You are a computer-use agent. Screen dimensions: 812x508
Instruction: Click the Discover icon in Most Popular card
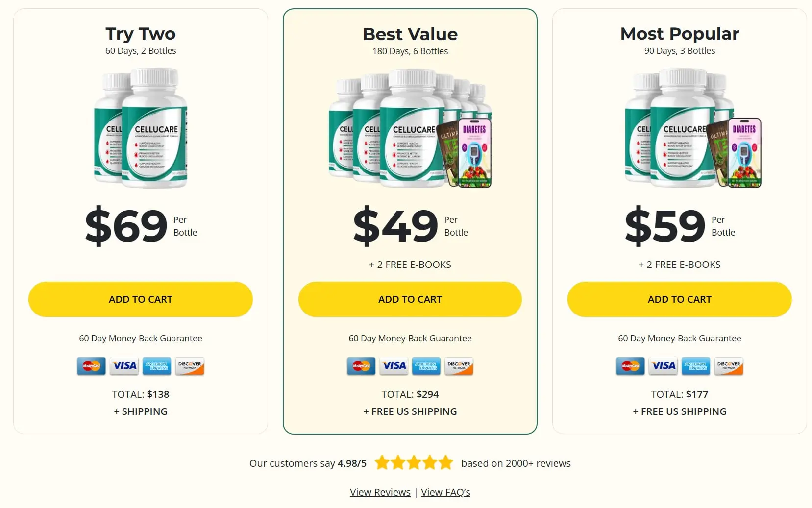[729, 366]
